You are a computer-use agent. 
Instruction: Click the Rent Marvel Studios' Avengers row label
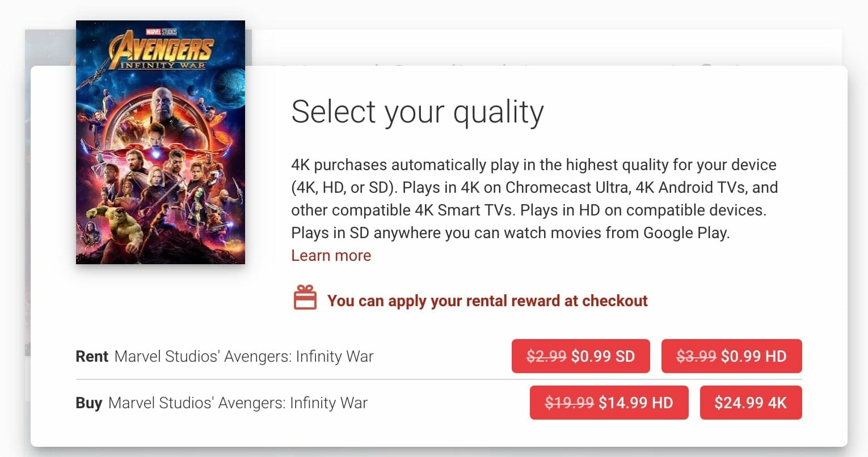click(x=225, y=357)
